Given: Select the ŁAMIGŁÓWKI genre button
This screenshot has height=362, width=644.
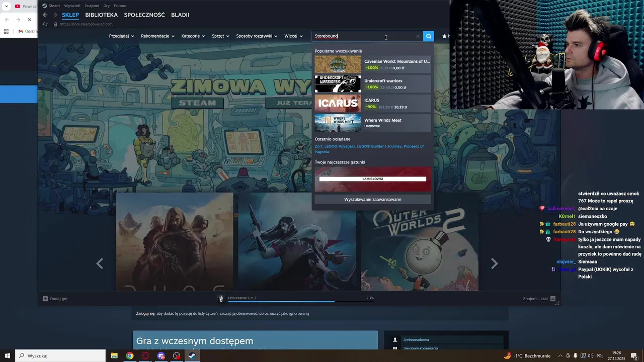Looking at the screenshot, I should click(x=373, y=179).
